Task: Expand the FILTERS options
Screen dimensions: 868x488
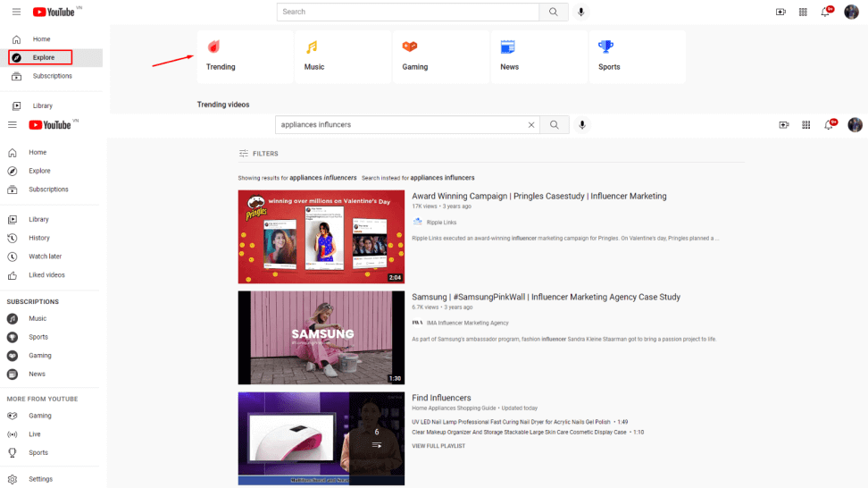Action: (258, 154)
